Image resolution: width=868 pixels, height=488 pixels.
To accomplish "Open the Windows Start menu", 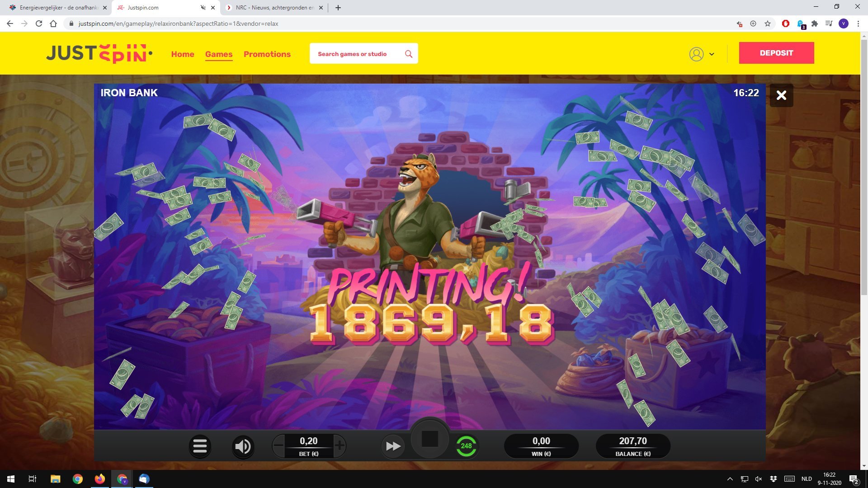I will (x=11, y=479).
